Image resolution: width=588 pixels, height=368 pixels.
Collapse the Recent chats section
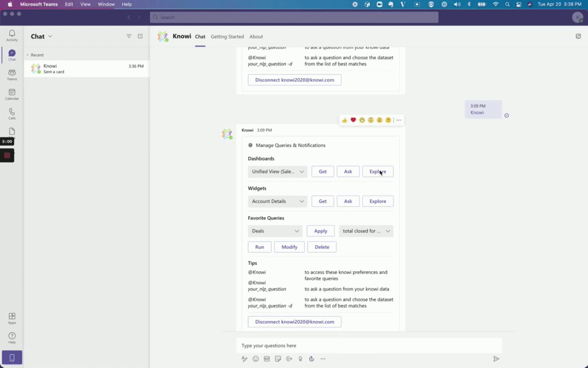point(28,55)
